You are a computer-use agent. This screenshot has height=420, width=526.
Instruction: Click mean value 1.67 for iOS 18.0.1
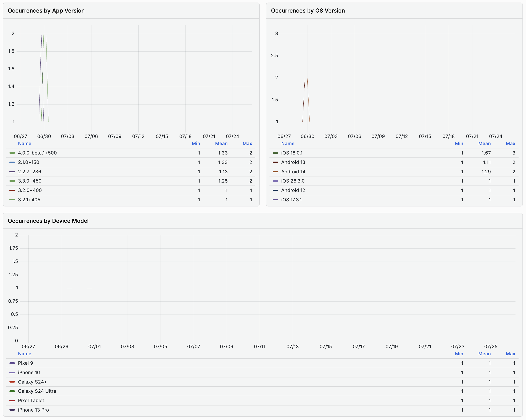click(486, 153)
